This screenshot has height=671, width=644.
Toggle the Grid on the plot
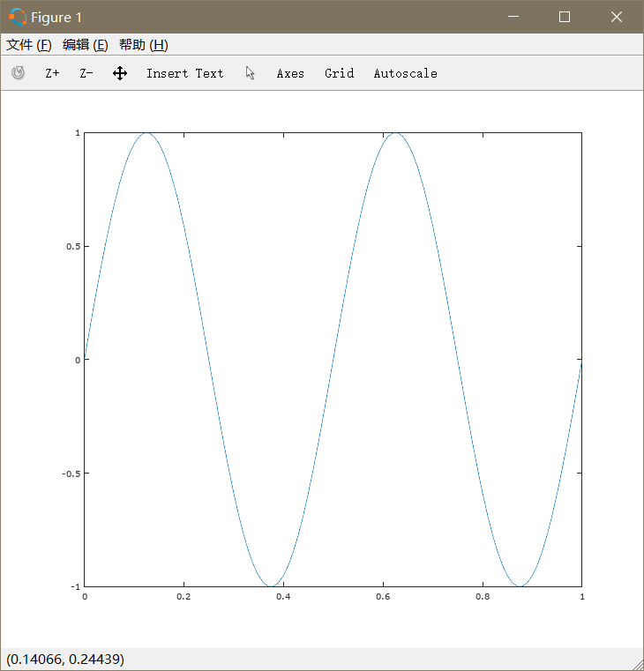tap(339, 73)
